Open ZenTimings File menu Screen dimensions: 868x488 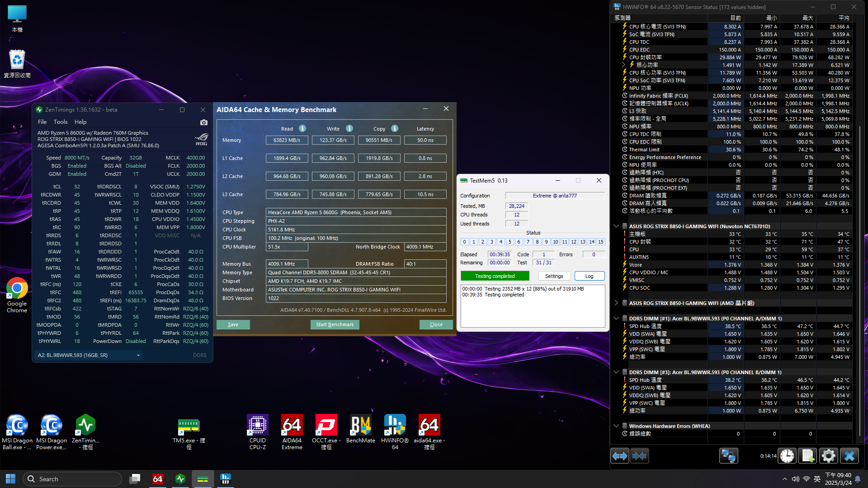[42, 122]
